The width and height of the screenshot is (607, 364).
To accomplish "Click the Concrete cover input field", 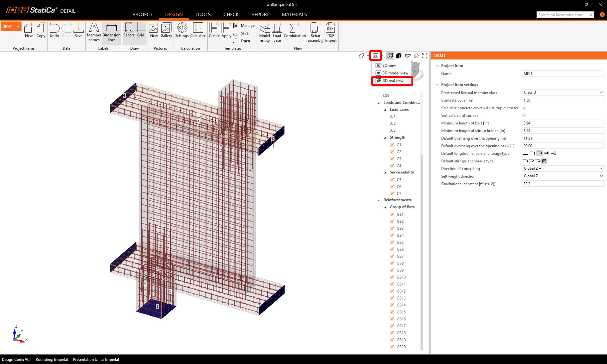I will coord(562,100).
